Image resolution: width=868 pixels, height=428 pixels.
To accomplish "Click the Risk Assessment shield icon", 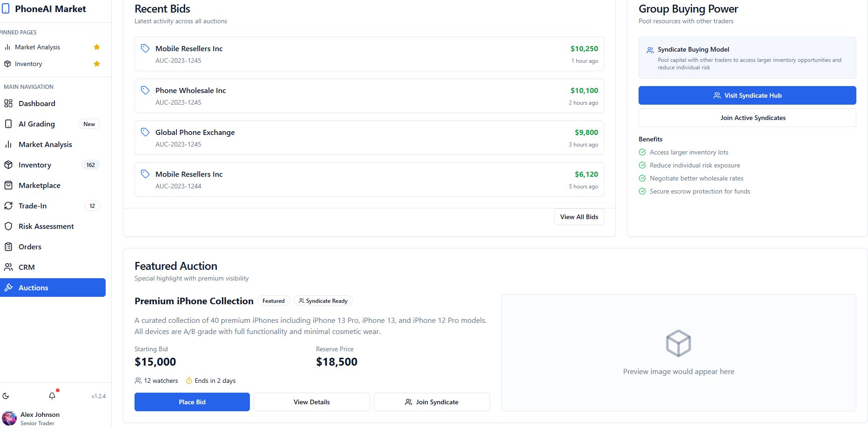I will point(8,226).
